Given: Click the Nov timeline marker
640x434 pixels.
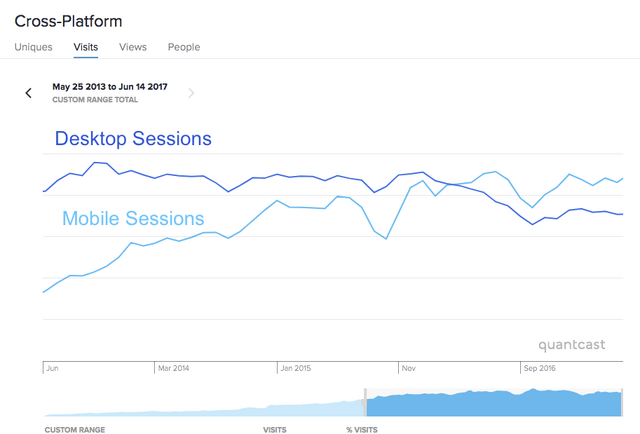Looking at the screenshot, I should pyautogui.click(x=409, y=368).
